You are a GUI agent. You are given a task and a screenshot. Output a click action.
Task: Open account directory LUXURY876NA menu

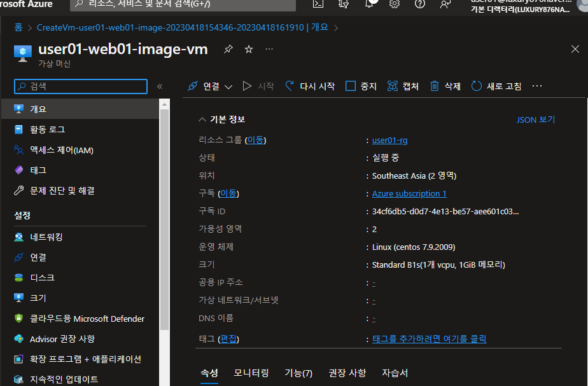tap(529, 5)
